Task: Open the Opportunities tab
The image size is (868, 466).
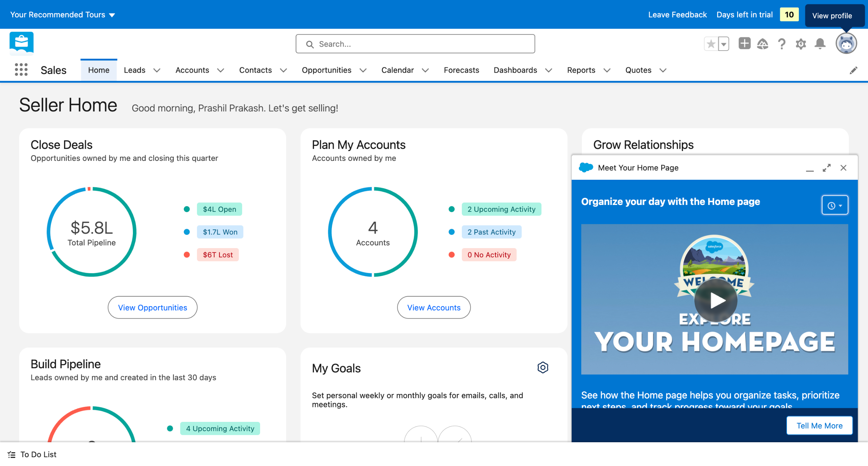Action: [x=327, y=70]
